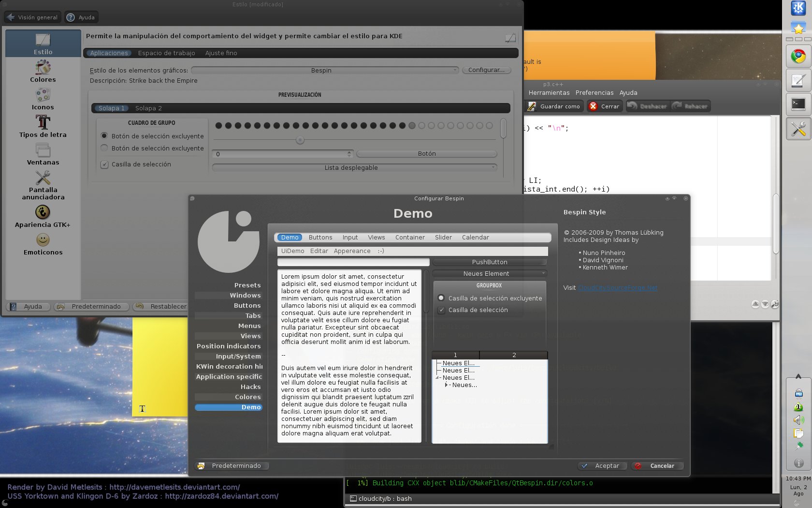Click the star favorites icon in panel
The height and width of the screenshot is (508, 812).
click(x=798, y=29)
